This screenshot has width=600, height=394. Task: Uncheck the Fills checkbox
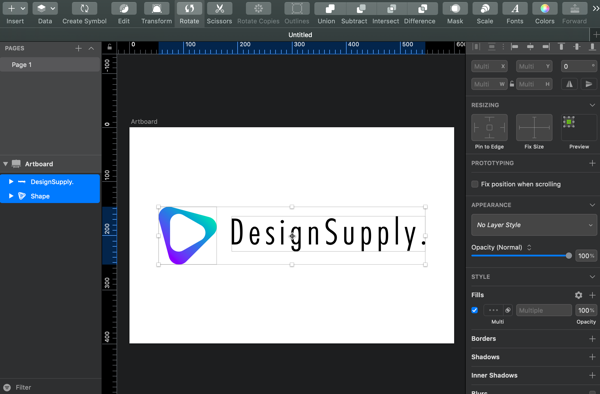[x=474, y=310]
